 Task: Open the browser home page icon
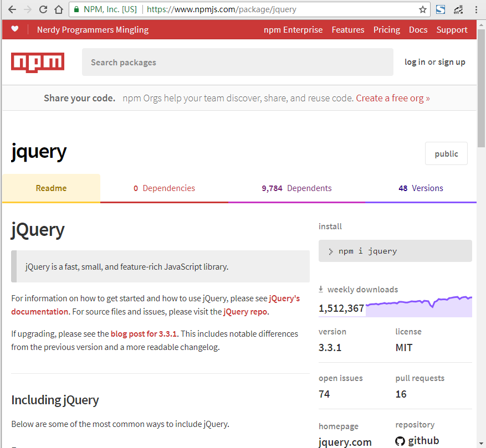coord(59,9)
